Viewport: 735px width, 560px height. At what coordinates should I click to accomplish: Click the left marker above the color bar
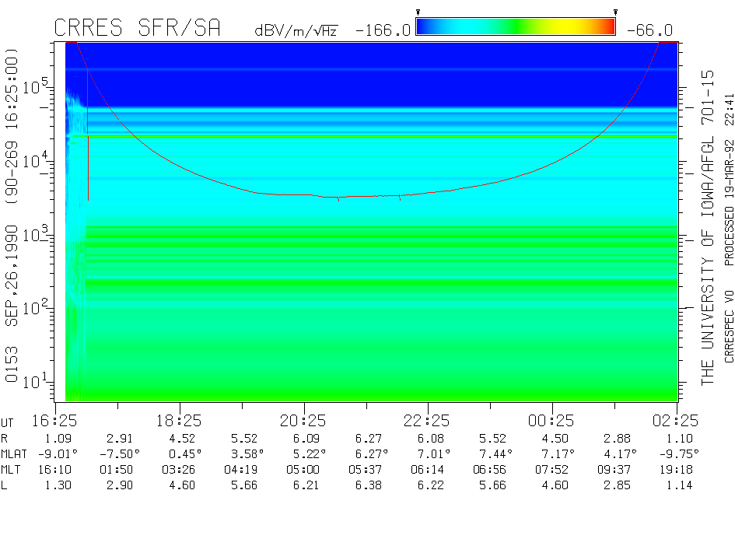pyautogui.click(x=418, y=12)
